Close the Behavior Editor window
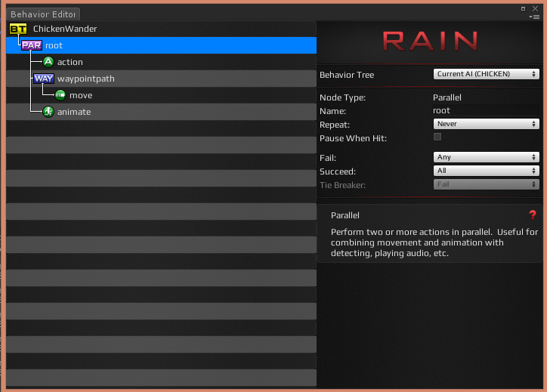The image size is (547, 392). click(535, 8)
